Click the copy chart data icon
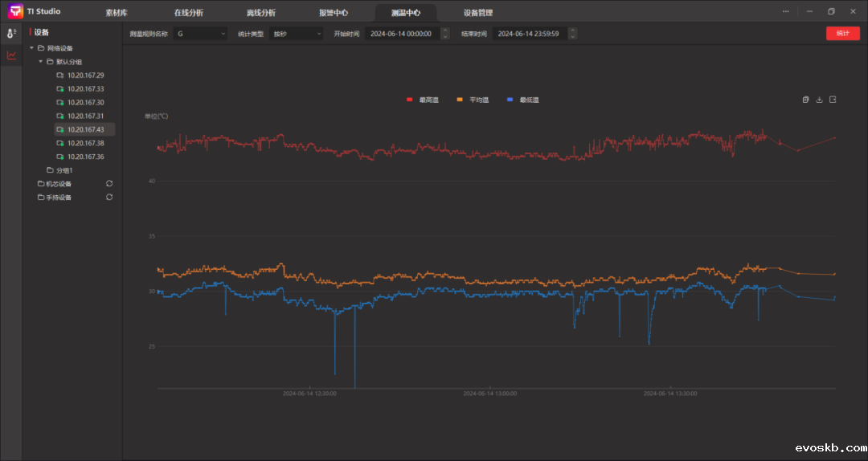This screenshot has height=461, width=868. click(x=805, y=100)
